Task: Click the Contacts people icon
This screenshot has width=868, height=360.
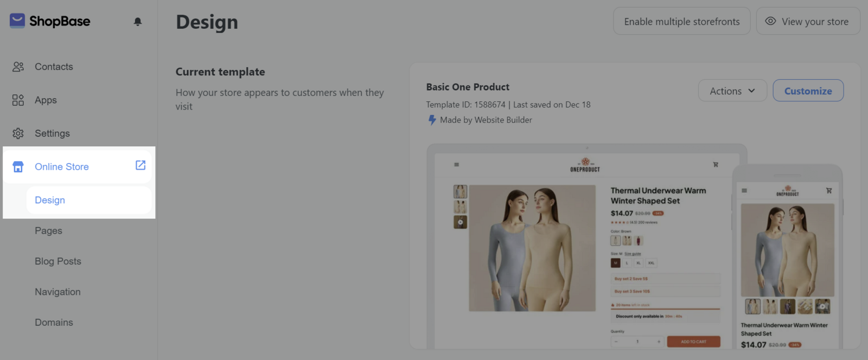Action: (18, 67)
